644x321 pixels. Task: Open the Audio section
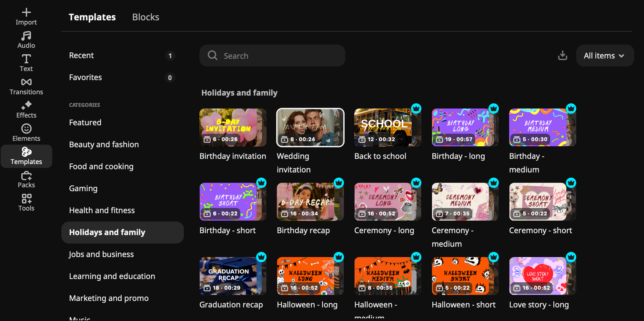point(26,40)
